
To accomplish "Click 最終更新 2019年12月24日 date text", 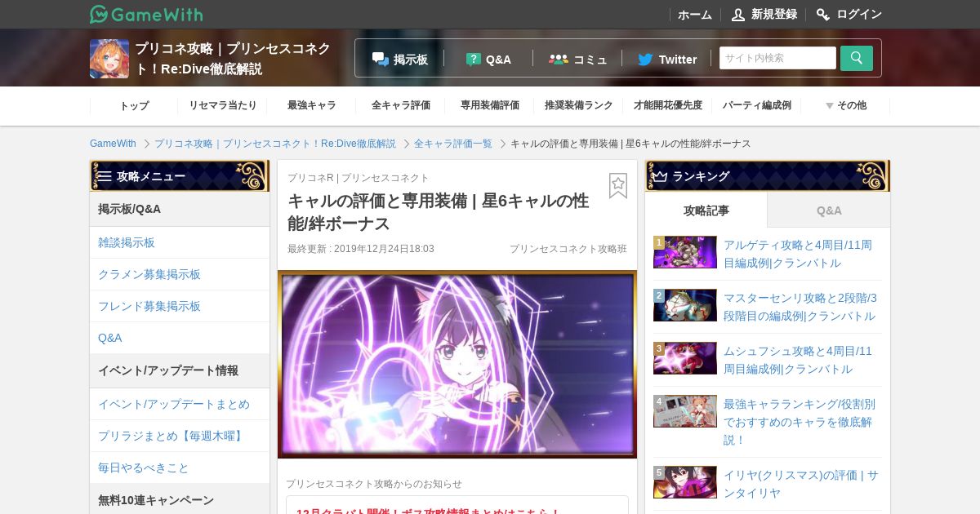I will click(x=361, y=249).
